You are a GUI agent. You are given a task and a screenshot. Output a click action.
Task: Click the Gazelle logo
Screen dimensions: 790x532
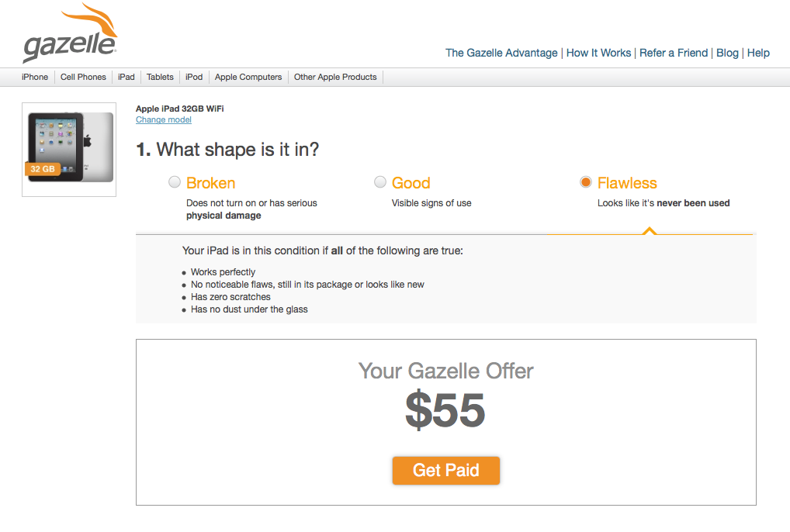coord(70,33)
